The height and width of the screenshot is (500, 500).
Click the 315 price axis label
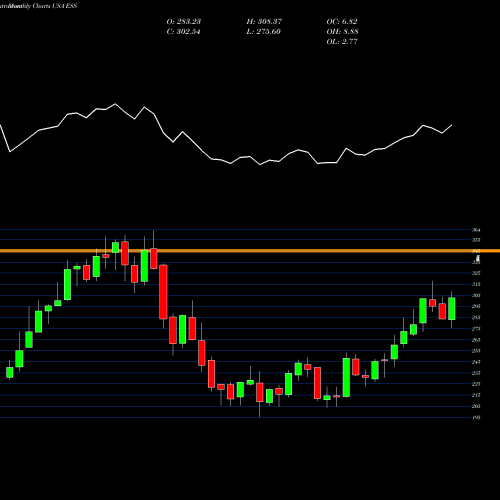click(x=476, y=284)
